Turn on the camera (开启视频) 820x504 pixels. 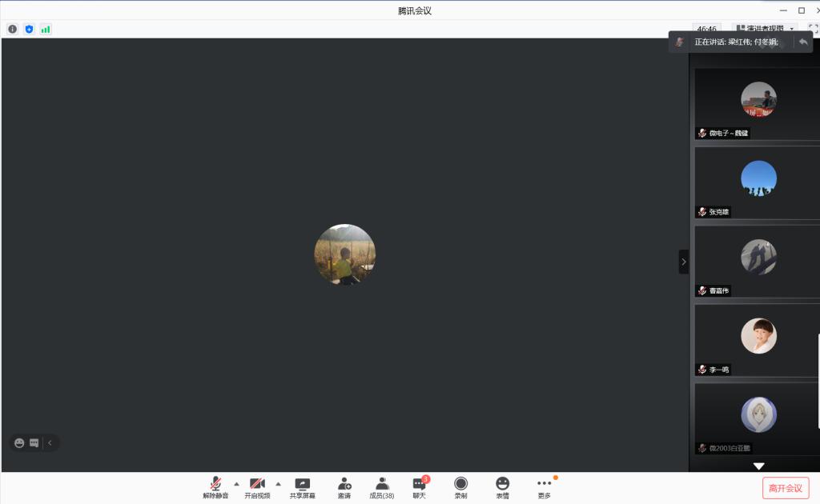(x=257, y=487)
